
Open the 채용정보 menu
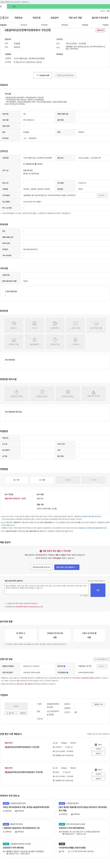(x=18, y=17)
